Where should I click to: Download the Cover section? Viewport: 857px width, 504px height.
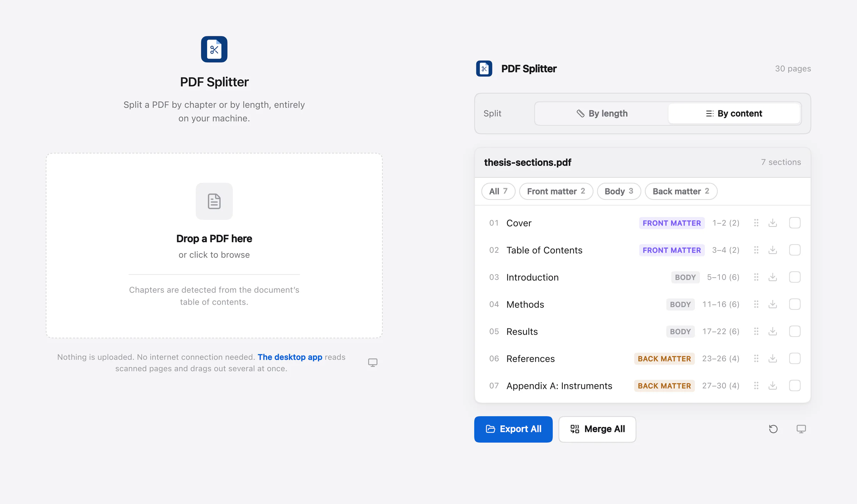coord(773,223)
